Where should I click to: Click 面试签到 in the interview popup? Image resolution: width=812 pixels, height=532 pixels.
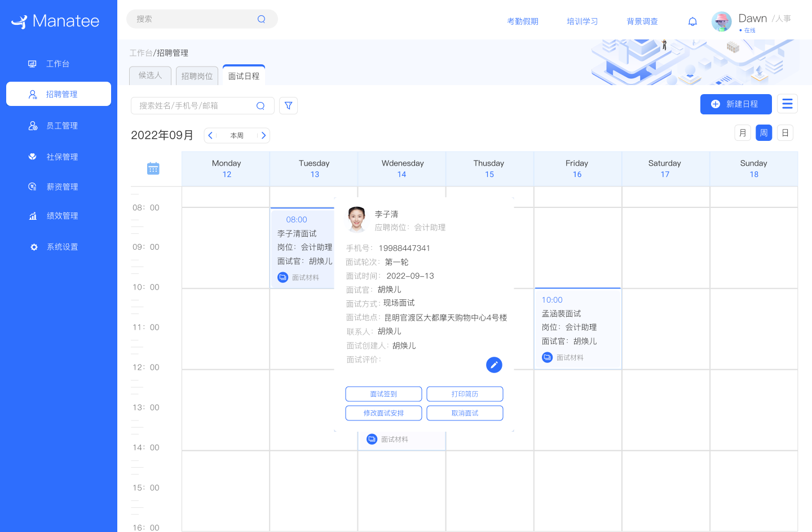pos(383,394)
